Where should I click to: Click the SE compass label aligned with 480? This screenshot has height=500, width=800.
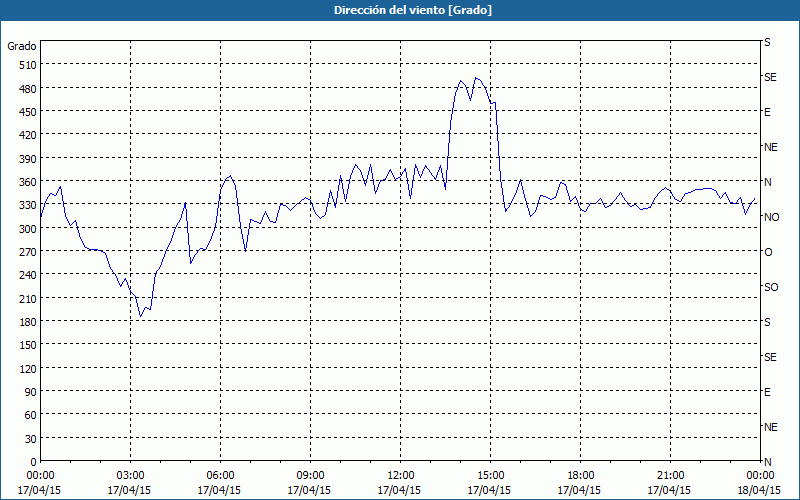pos(770,77)
